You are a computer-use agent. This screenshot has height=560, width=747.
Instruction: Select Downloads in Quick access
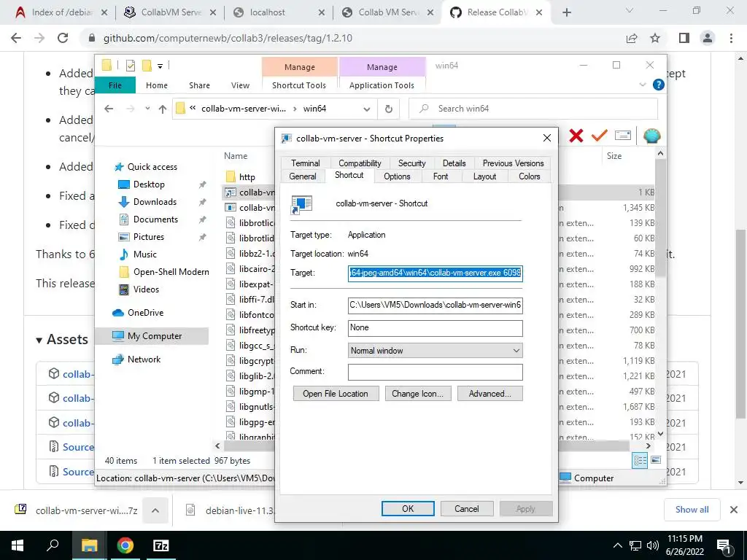coord(155,202)
